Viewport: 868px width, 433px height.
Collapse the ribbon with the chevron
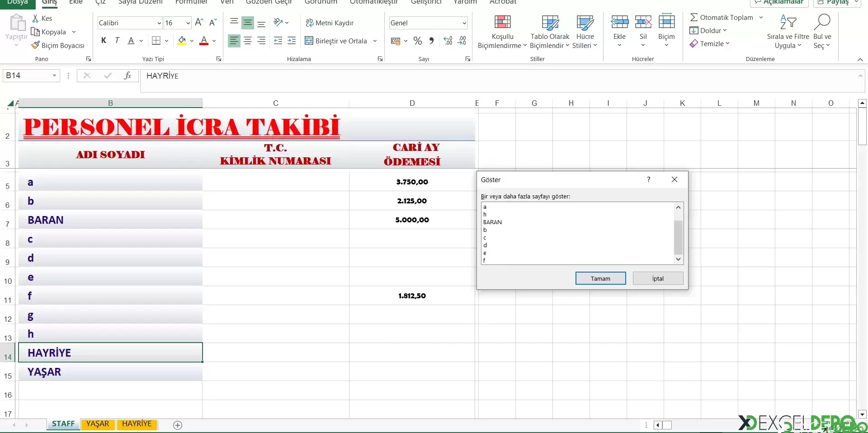(860, 59)
